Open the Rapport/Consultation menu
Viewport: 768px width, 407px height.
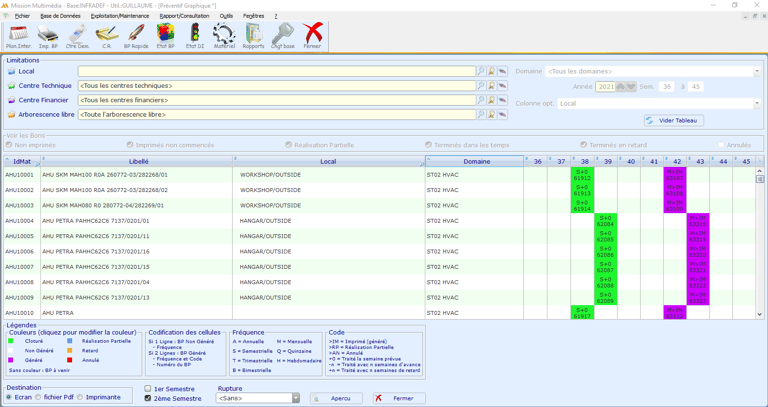pos(184,16)
